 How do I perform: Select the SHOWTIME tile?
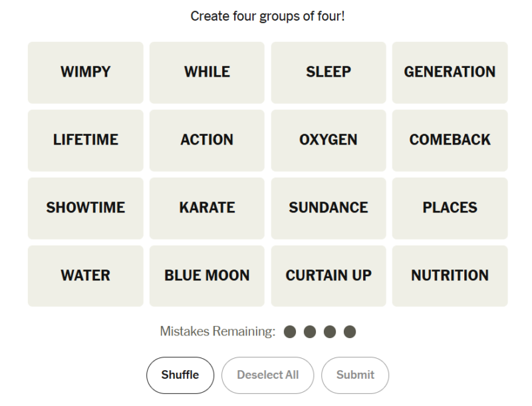[x=86, y=208]
